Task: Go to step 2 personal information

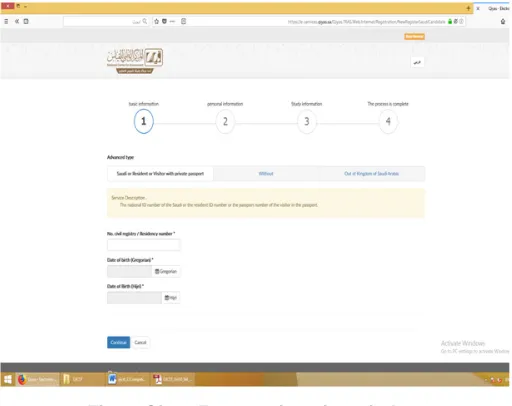Action: pos(225,121)
